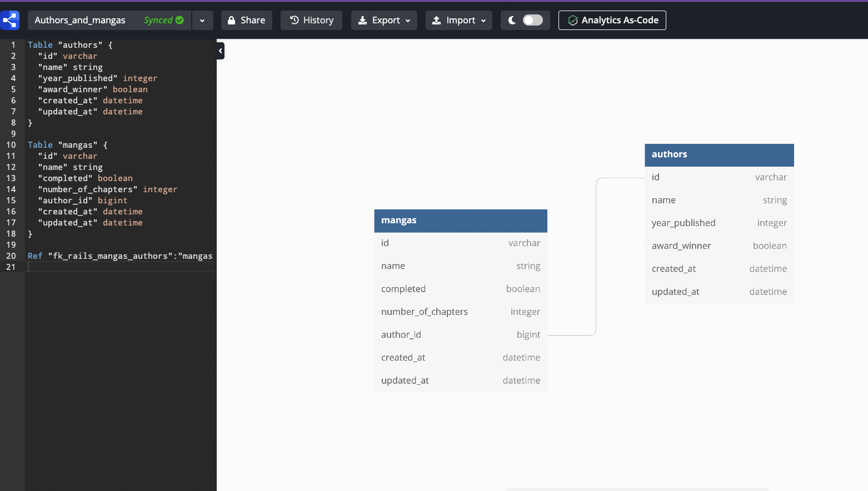868x491 pixels.
Task: Click the download icon on the Export button
Action: coord(362,20)
